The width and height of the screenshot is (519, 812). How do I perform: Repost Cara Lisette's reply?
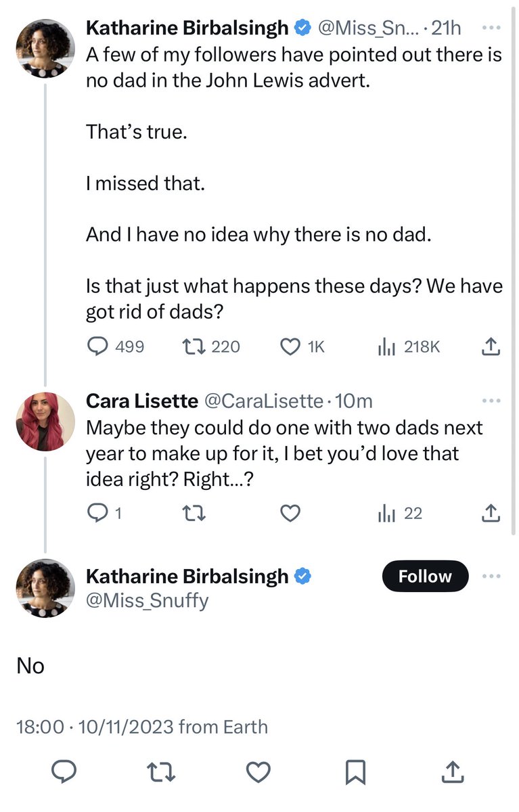coord(195,514)
